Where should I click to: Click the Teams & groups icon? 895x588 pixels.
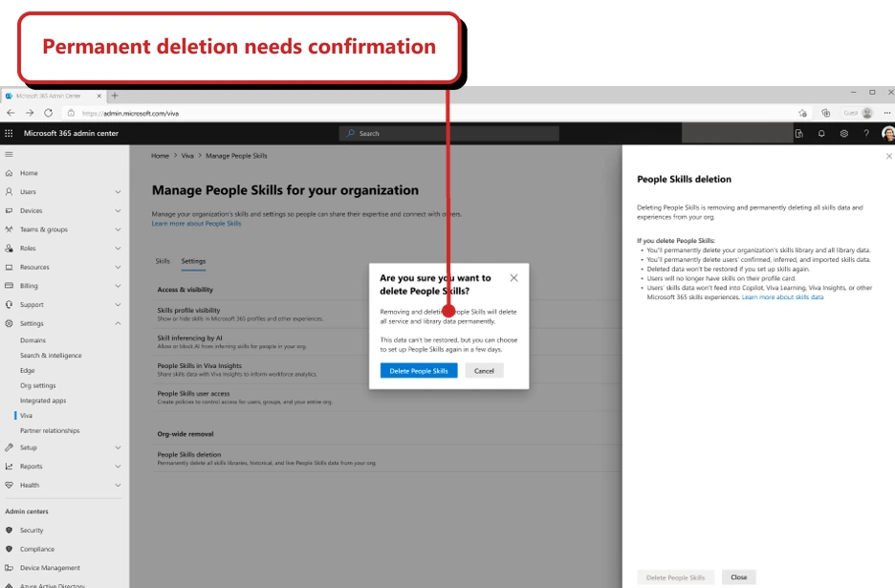click(9, 229)
